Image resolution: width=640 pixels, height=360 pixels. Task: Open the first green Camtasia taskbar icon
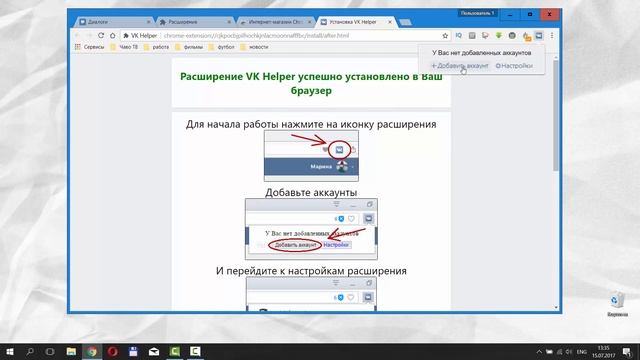coord(175,351)
